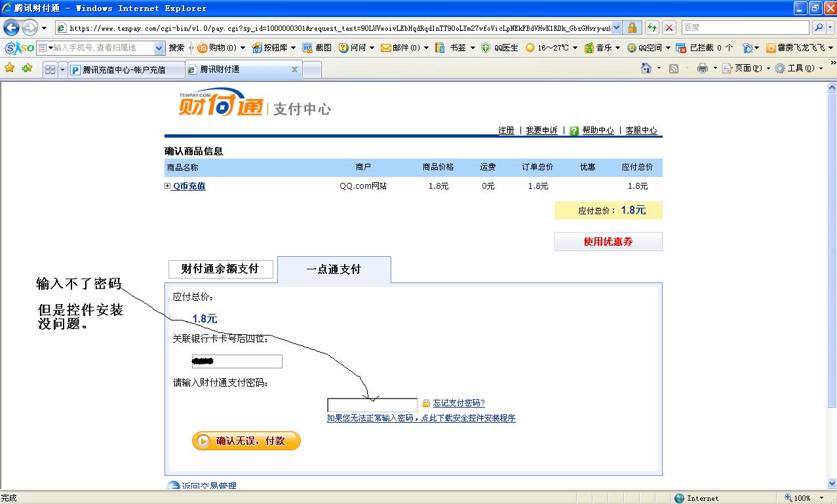Open a new blank browser tab
Image resolution: width=837 pixels, height=504 pixels.
coord(312,69)
